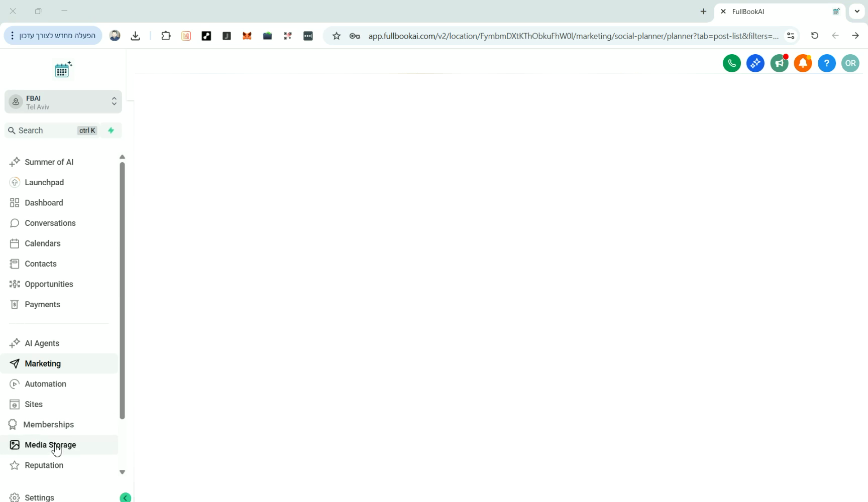Open the blue help question mark
868x502 pixels.
pos(826,63)
